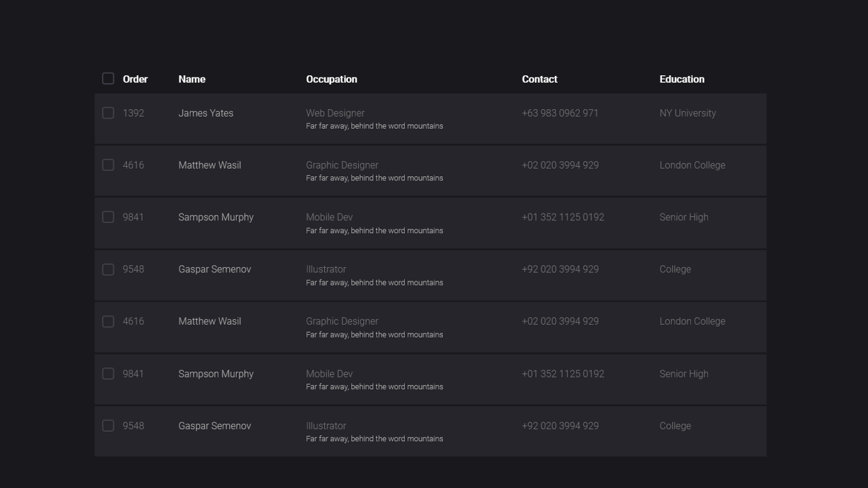Click the Web Designer occupation
The height and width of the screenshot is (488, 868).
[x=335, y=113]
